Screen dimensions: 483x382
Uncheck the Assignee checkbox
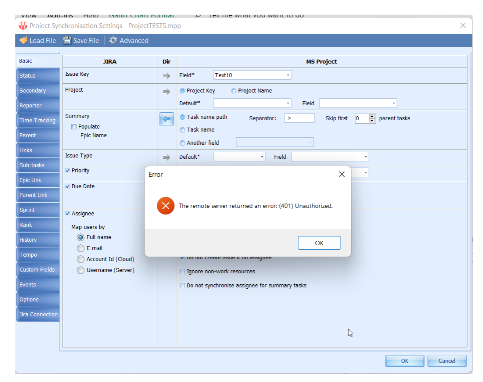coord(68,213)
